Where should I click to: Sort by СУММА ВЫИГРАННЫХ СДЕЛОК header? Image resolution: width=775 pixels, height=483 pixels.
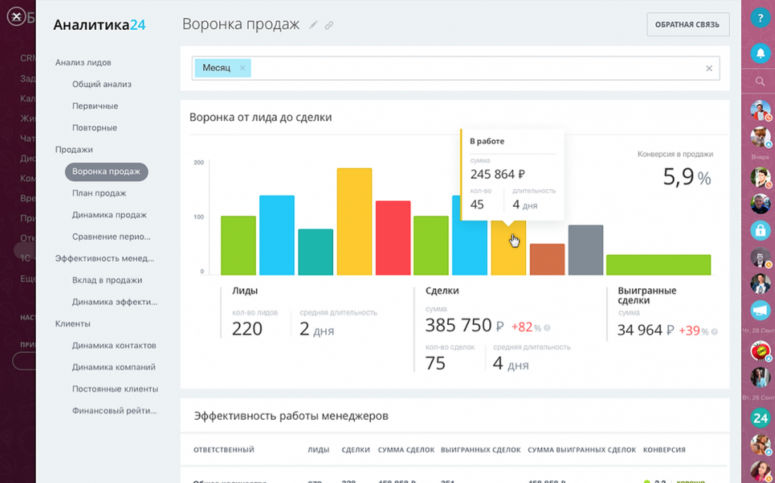[582, 450]
